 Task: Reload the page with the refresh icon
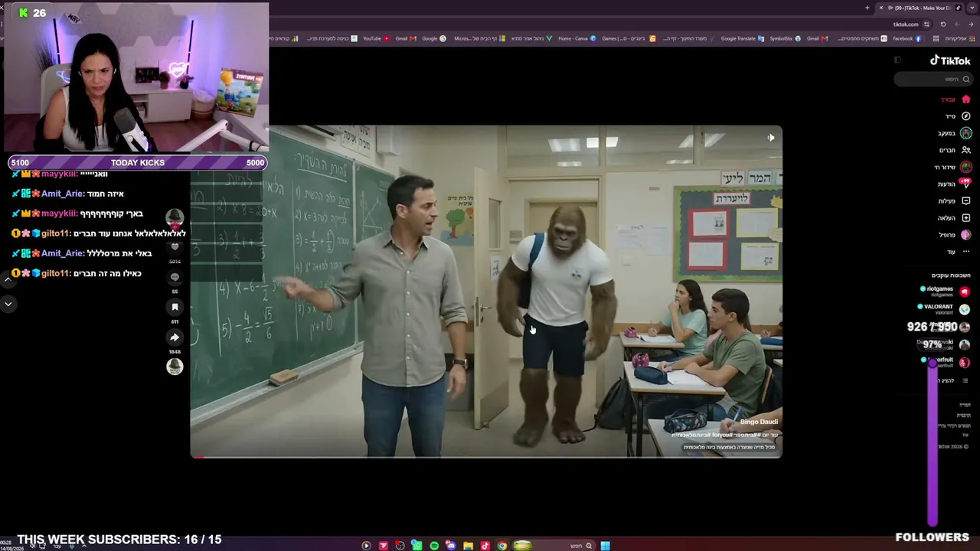pos(942,24)
